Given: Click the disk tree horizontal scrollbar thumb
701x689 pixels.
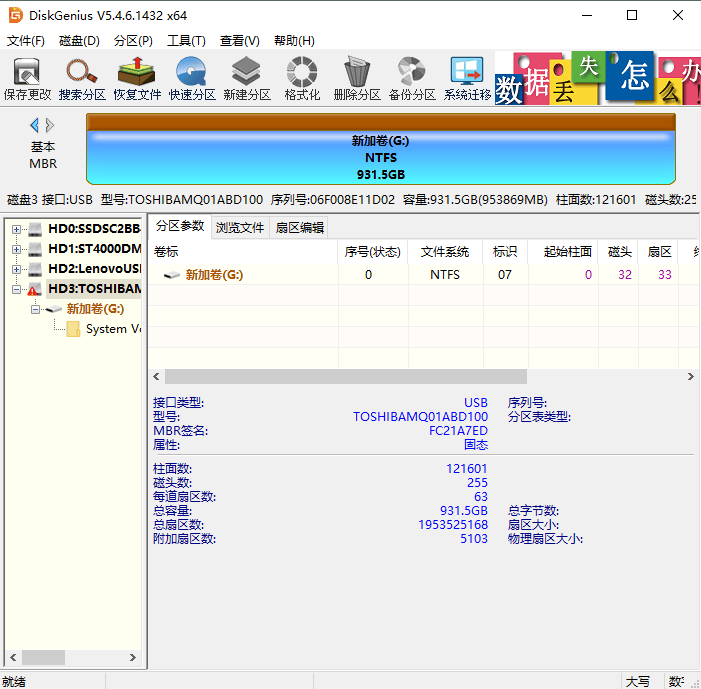Looking at the screenshot, I should click(x=43, y=657).
